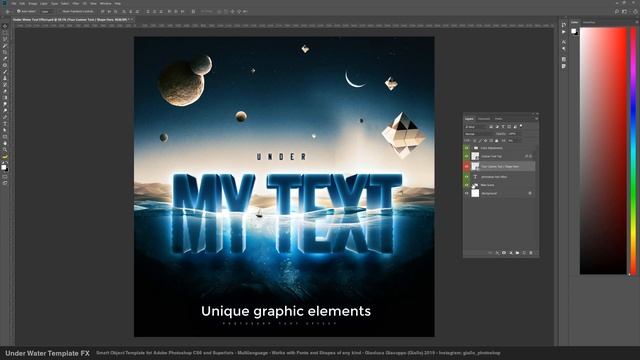Screen dimensions: 640x360
Task: Select the Zoom tool
Action: coord(5,150)
